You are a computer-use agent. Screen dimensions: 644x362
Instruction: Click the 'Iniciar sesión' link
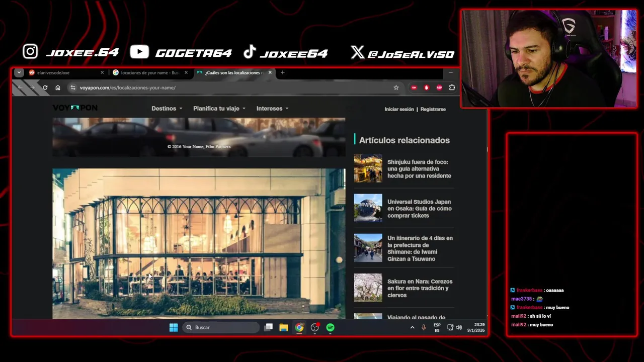[x=399, y=109]
